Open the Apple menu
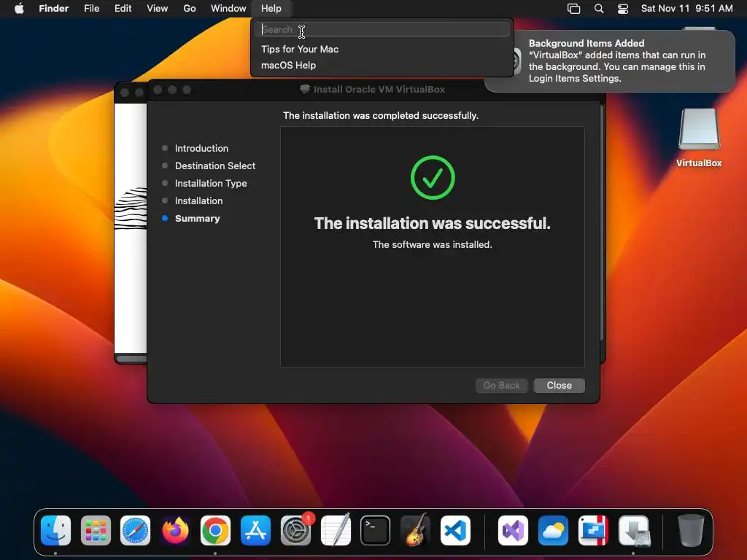Screen dimensions: 747x560 click(19, 9)
